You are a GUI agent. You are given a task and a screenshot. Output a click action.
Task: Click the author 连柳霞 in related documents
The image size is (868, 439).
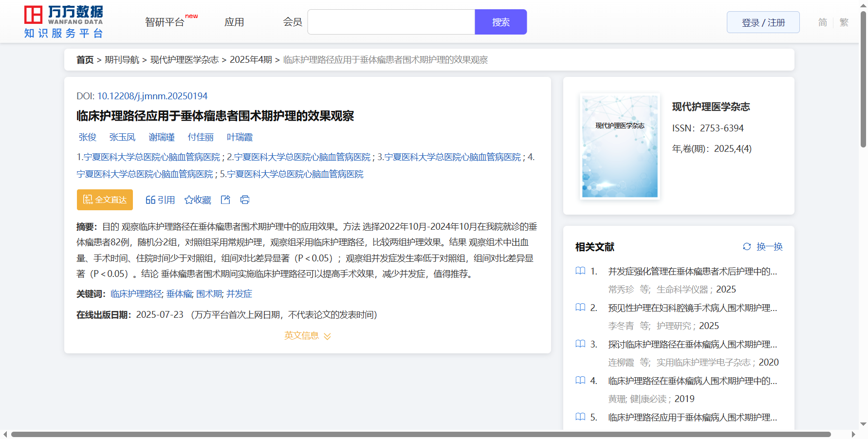pos(621,363)
